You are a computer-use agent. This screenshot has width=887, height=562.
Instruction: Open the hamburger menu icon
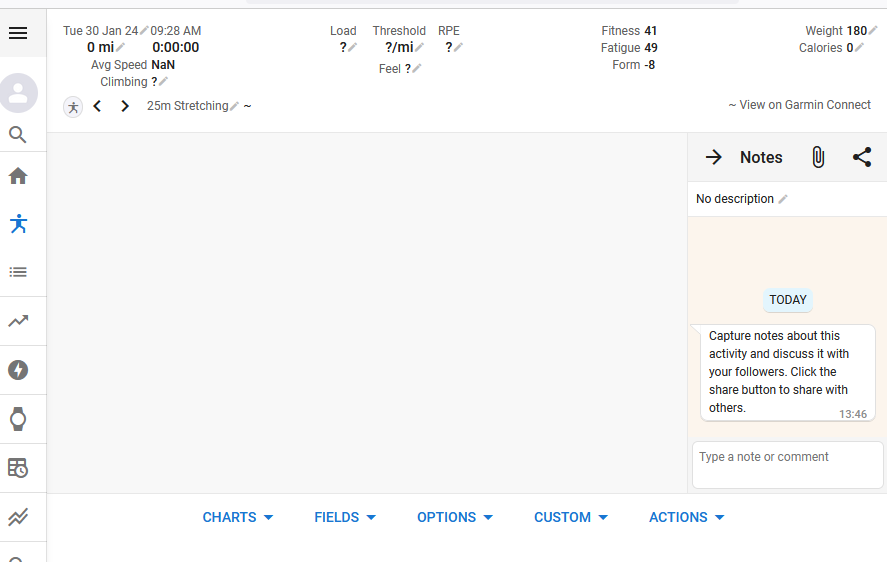18,33
